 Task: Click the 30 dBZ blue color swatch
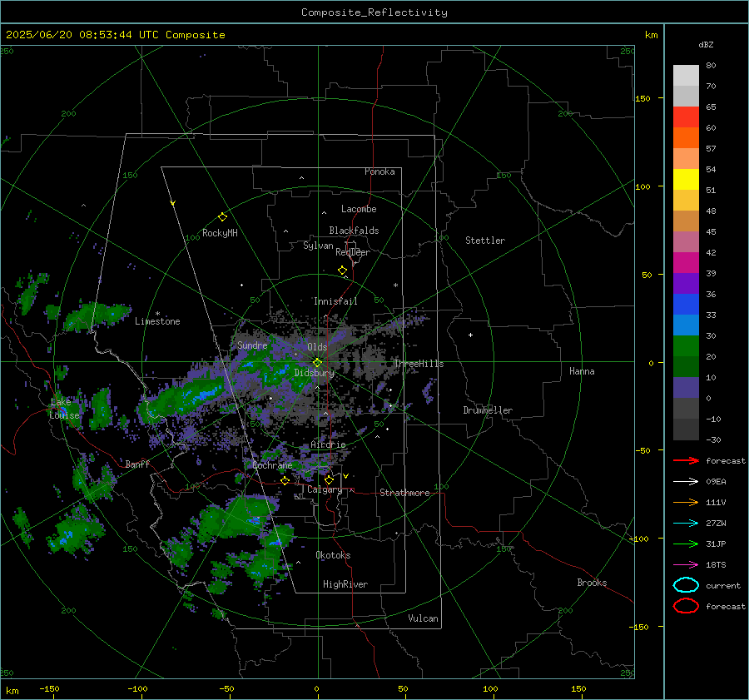686,325
